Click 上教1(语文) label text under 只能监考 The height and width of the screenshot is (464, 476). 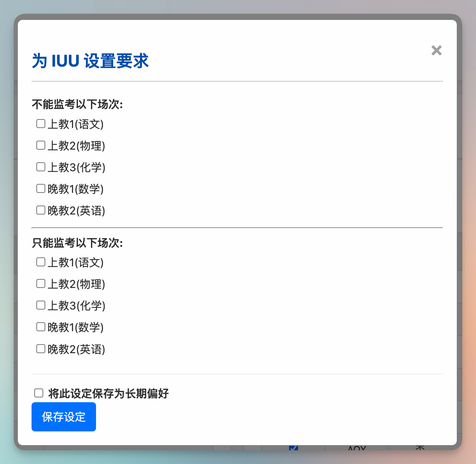(x=75, y=263)
